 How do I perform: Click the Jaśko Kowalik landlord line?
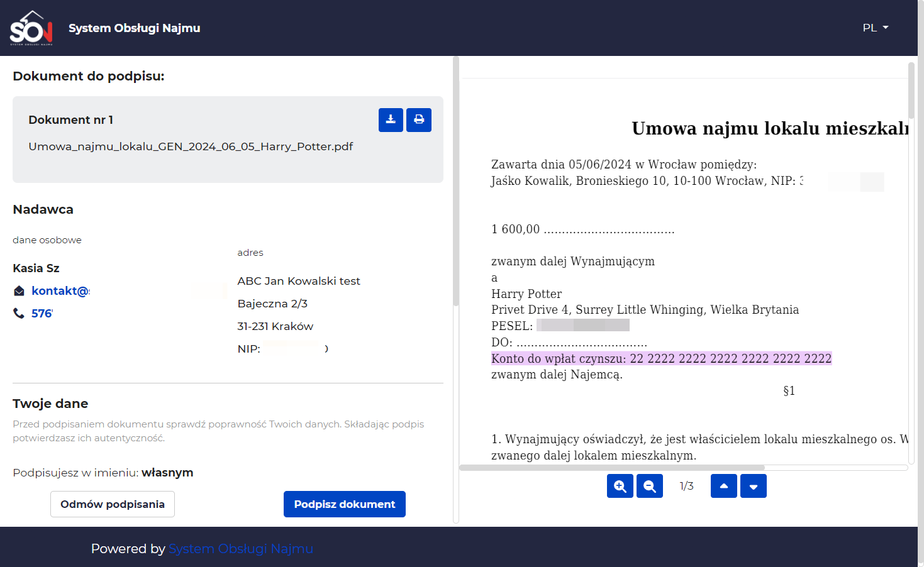tap(647, 181)
